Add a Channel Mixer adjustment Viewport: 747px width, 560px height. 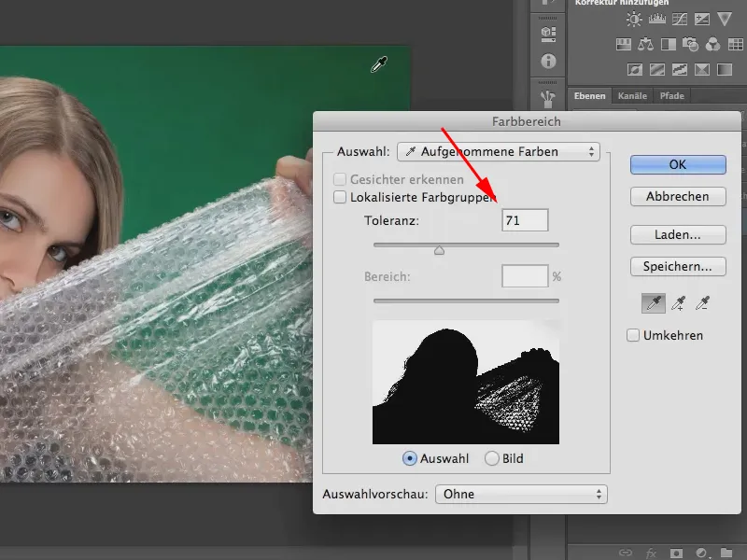[x=712, y=45]
